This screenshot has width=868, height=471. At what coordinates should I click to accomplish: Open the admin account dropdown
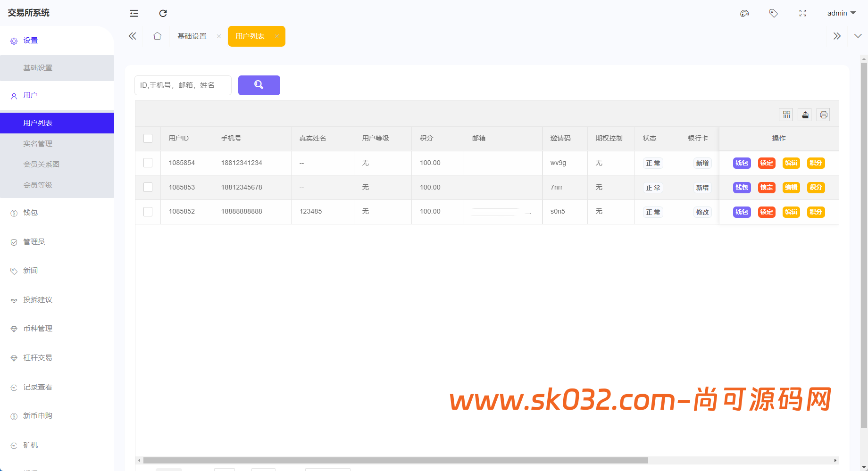[x=841, y=13]
